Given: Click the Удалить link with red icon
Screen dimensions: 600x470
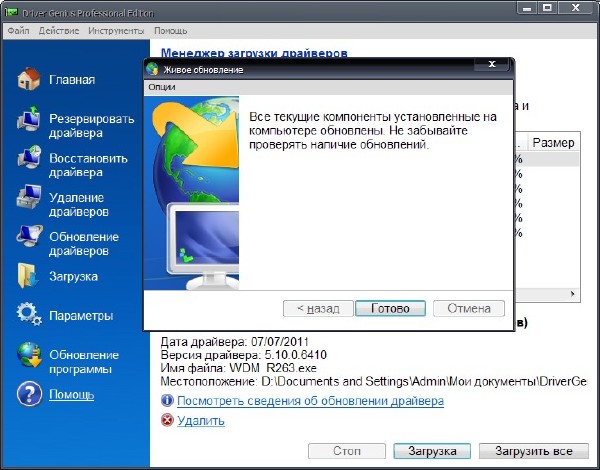Looking at the screenshot, I should [x=200, y=422].
